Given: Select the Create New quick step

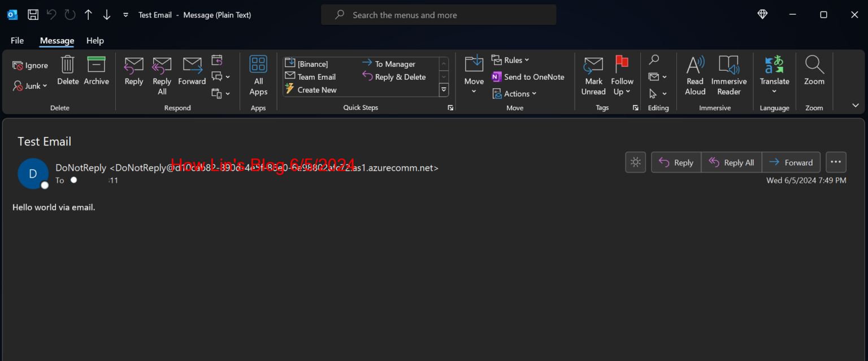Looking at the screenshot, I should pyautogui.click(x=316, y=89).
